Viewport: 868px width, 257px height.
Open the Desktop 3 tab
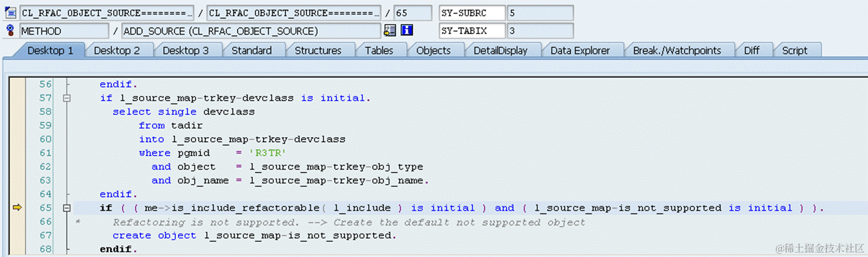[x=185, y=50]
